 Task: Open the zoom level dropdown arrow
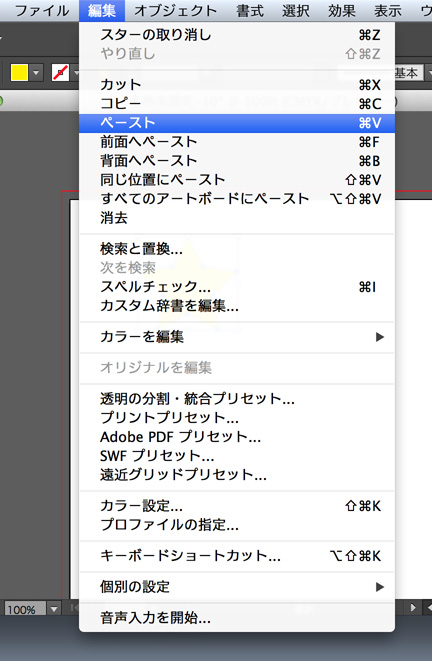(x=54, y=609)
